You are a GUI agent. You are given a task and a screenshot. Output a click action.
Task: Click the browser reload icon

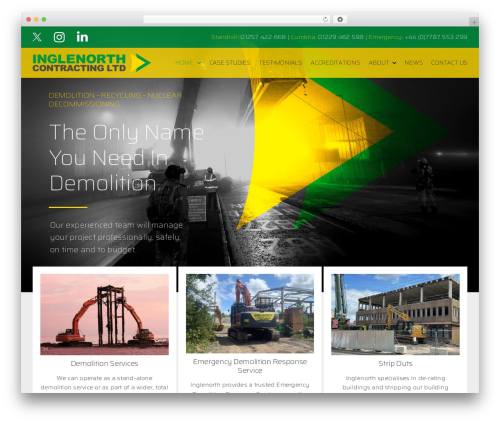coord(325,19)
